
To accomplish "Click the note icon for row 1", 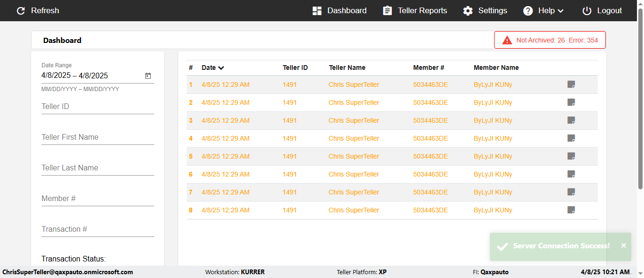I will click(x=571, y=84).
